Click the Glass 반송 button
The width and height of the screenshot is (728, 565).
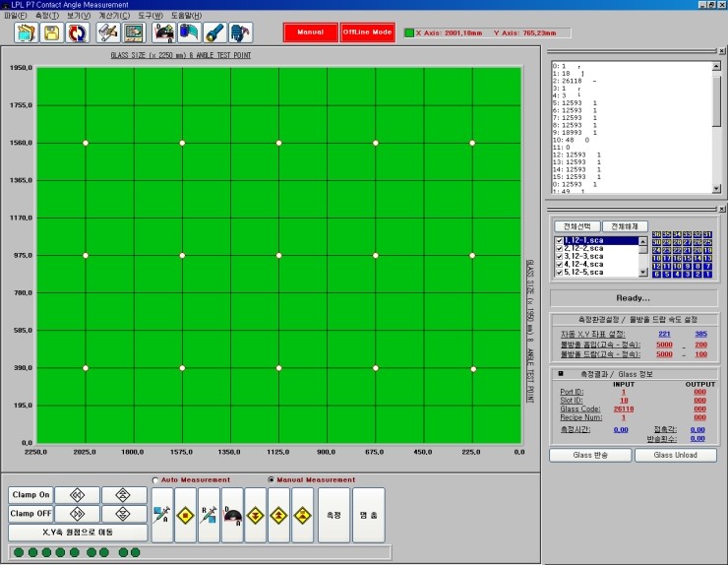[x=590, y=456]
